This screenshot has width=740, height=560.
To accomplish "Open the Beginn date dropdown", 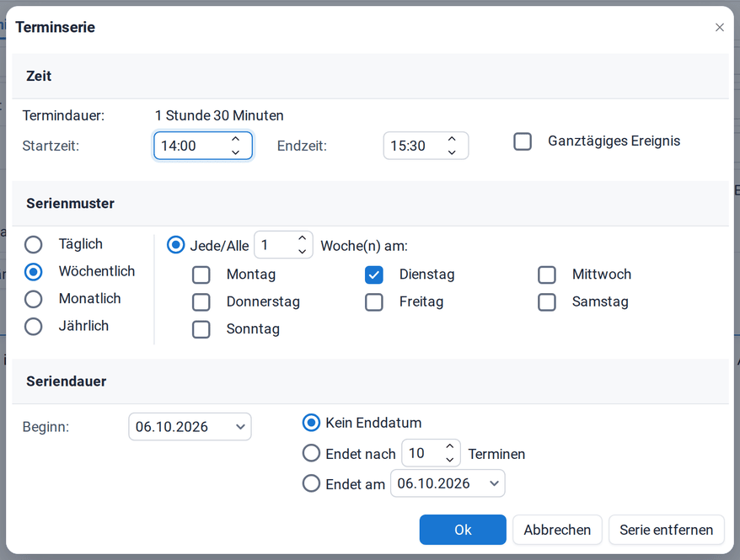I will pyautogui.click(x=240, y=427).
